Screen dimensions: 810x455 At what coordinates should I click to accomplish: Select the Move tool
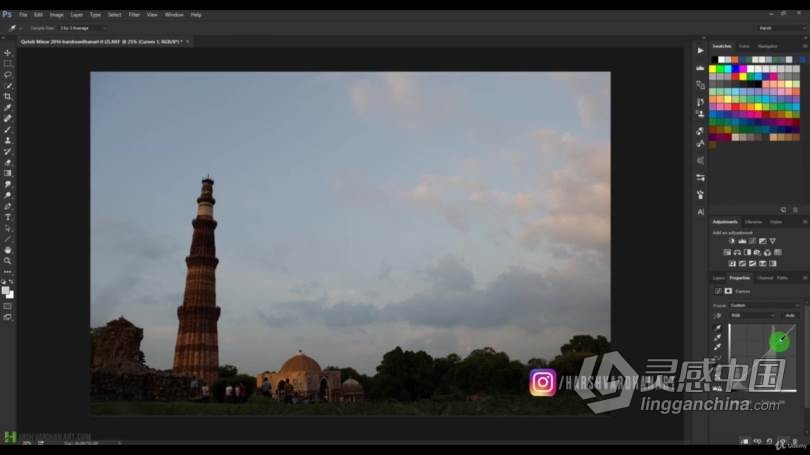point(8,53)
